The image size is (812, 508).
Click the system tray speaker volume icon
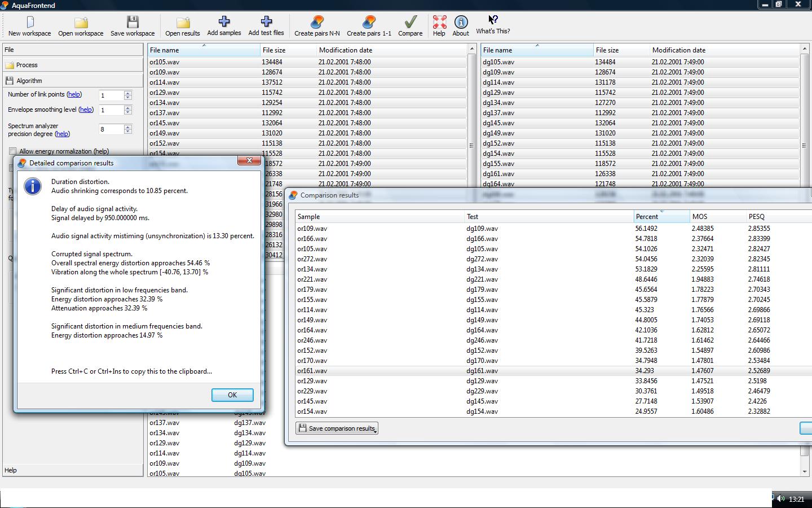point(781,498)
